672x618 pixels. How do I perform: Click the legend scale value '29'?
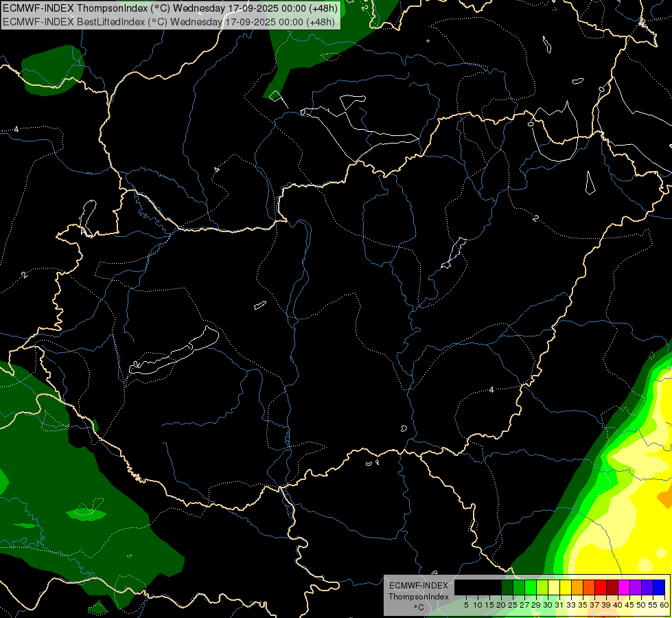pyautogui.click(x=536, y=605)
